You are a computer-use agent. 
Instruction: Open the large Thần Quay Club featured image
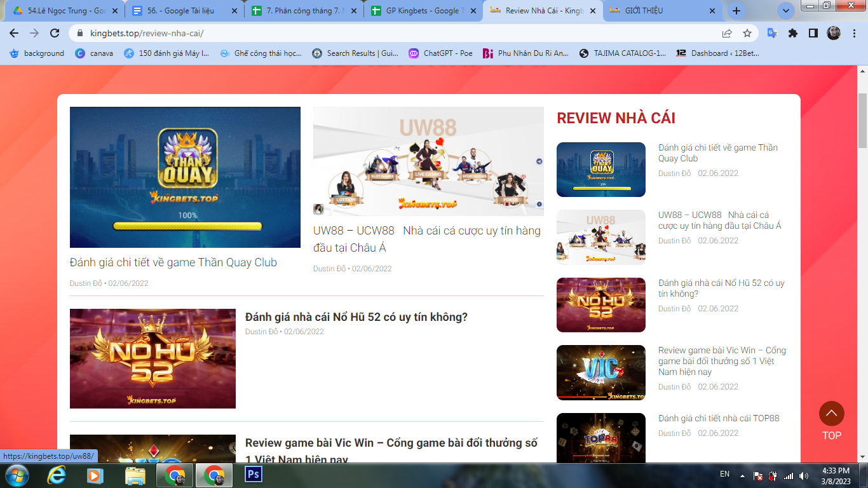tap(185, 177)
